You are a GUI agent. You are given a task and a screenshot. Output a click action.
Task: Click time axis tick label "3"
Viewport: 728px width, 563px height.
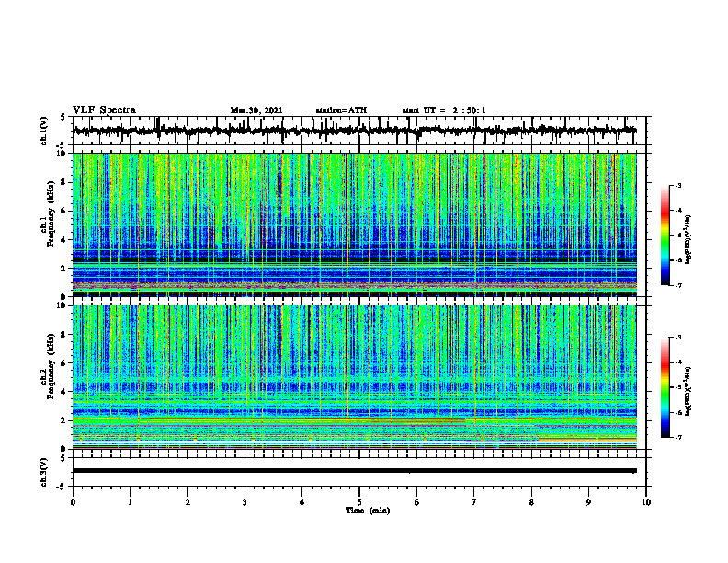point(245,502)
